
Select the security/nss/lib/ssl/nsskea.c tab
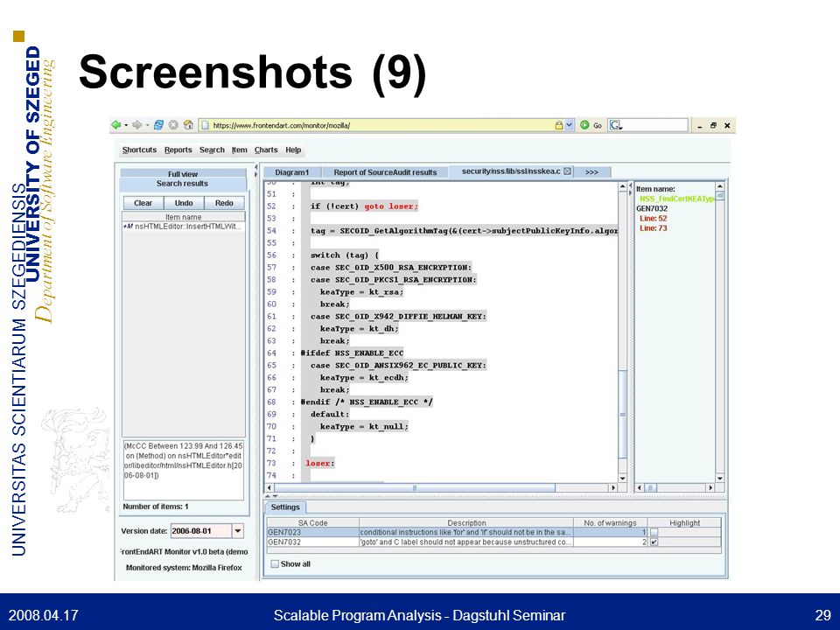pyautogui.click(x=511, y=171)
